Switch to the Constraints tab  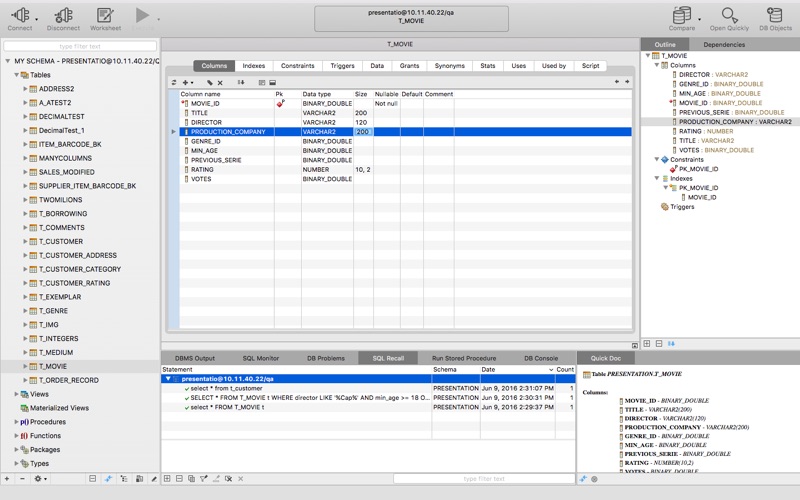click(298, 66)
